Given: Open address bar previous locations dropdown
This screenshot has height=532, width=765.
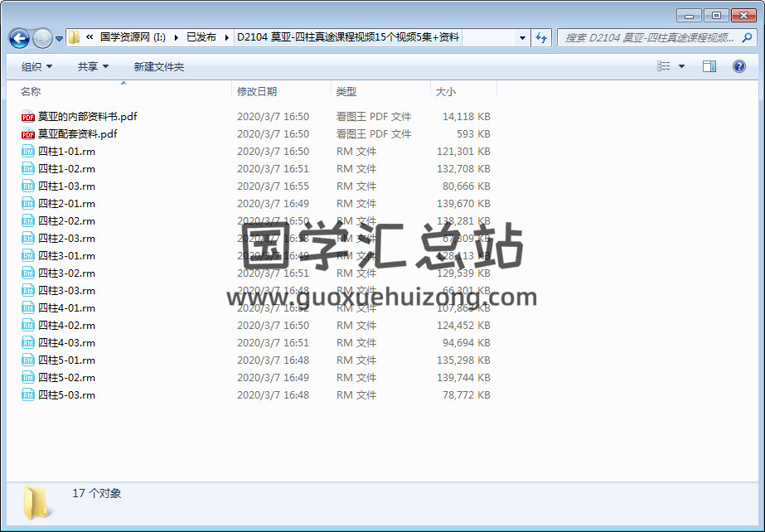Looking at the screenshot, I should 522,37.
